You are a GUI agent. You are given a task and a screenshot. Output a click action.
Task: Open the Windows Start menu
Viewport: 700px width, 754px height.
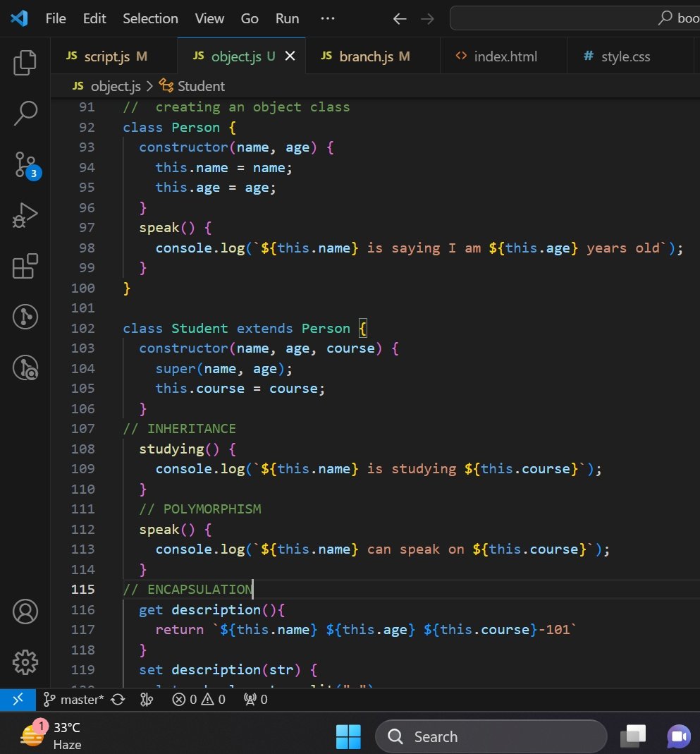coord(348,736)
